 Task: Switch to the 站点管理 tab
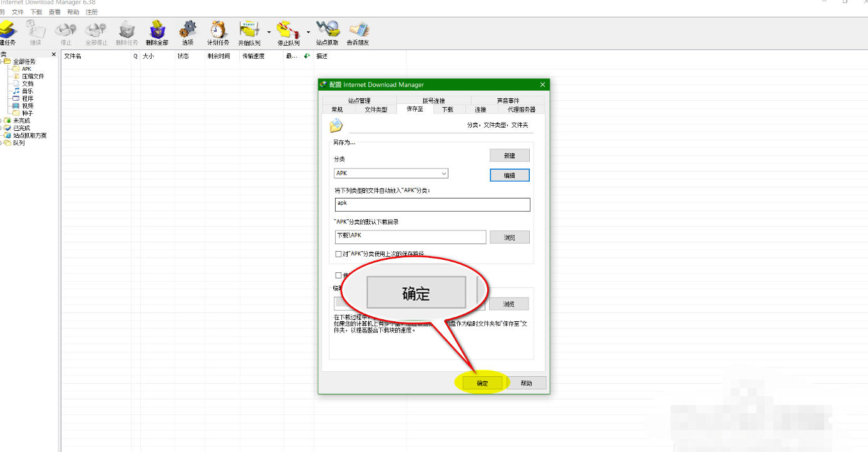coord(359,100)
